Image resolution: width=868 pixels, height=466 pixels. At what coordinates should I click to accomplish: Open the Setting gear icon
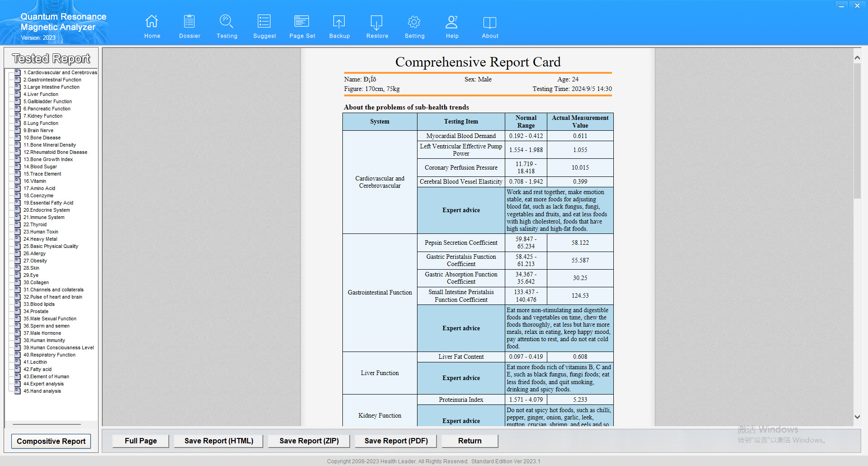414,22
